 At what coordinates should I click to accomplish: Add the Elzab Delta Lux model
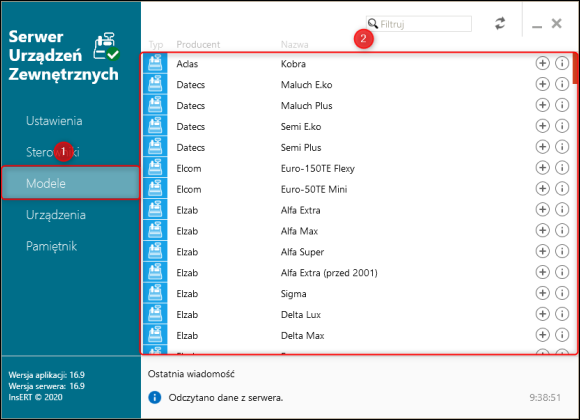point(542,314)
